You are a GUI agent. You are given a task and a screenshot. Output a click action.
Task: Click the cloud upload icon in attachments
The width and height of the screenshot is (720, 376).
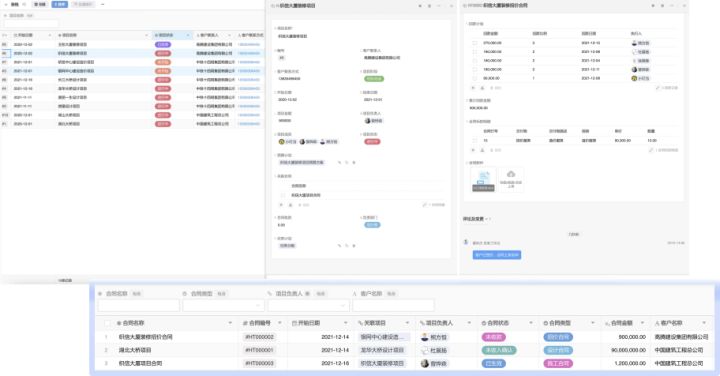pyautogui.click(x=511, y=174)
